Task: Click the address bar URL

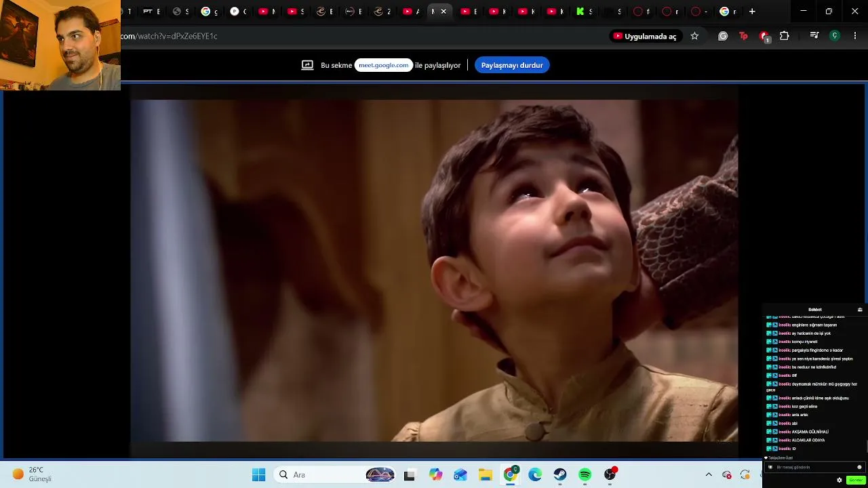Action: point(170,36)
